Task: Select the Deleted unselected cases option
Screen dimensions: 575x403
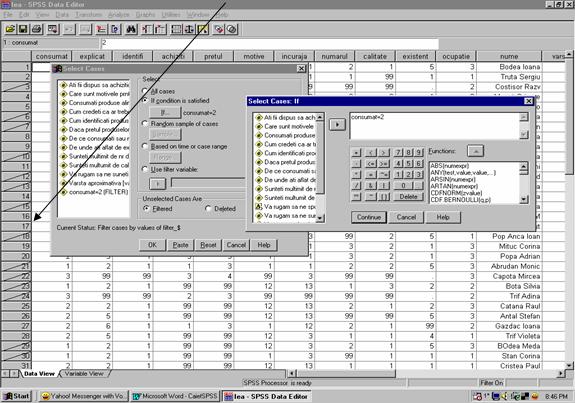Action: tap(208, 209)
